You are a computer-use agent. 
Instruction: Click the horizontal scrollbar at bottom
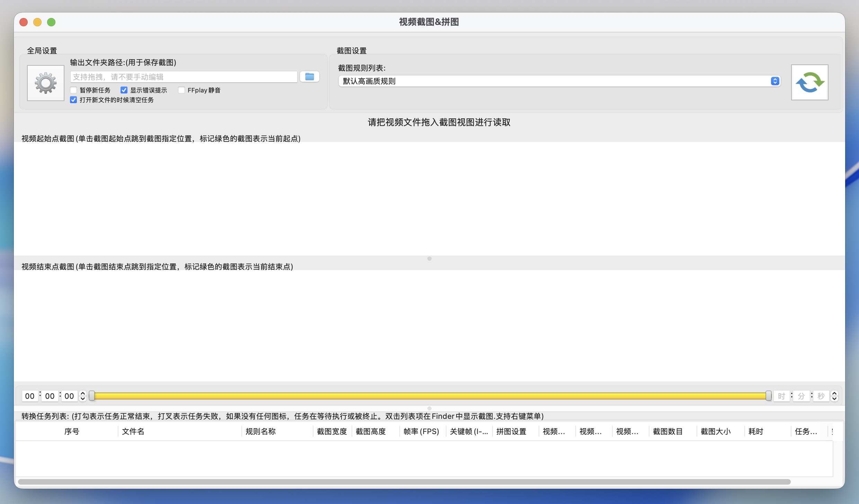click(404, 481)
